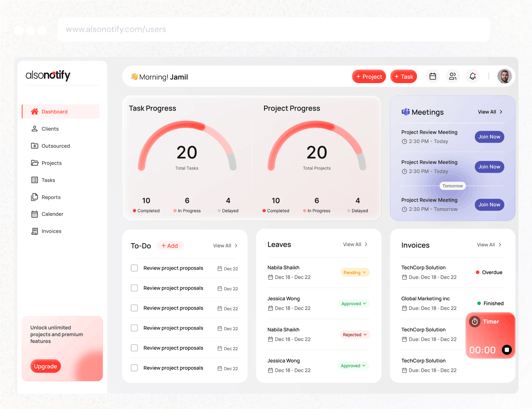Click the Timer stopwatch icon
532x409 pixels.
pyautogui.click(x=474, y=322)
